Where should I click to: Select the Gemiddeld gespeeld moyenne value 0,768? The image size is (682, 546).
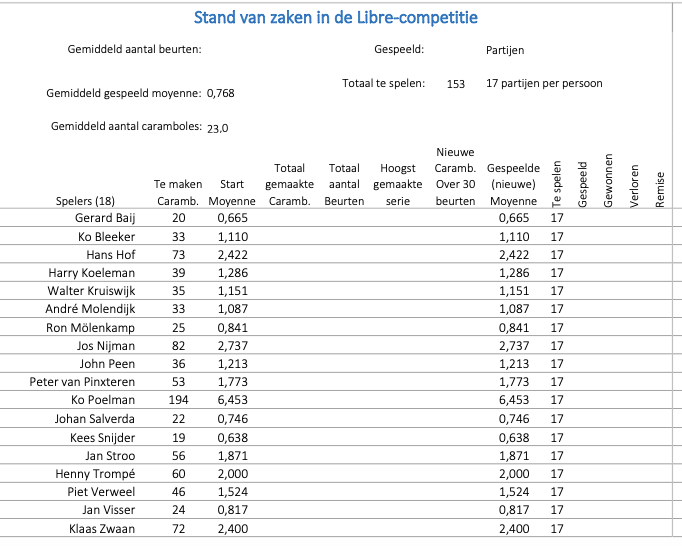coord(221,93)
